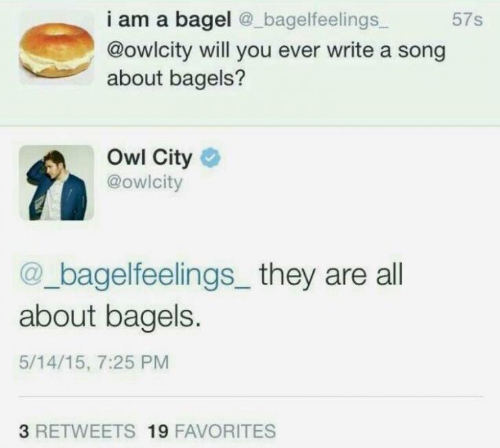Viewport: 500px width, 448px height.
Task: Click the "i am a bagel" display name
Action: [168, 21]
